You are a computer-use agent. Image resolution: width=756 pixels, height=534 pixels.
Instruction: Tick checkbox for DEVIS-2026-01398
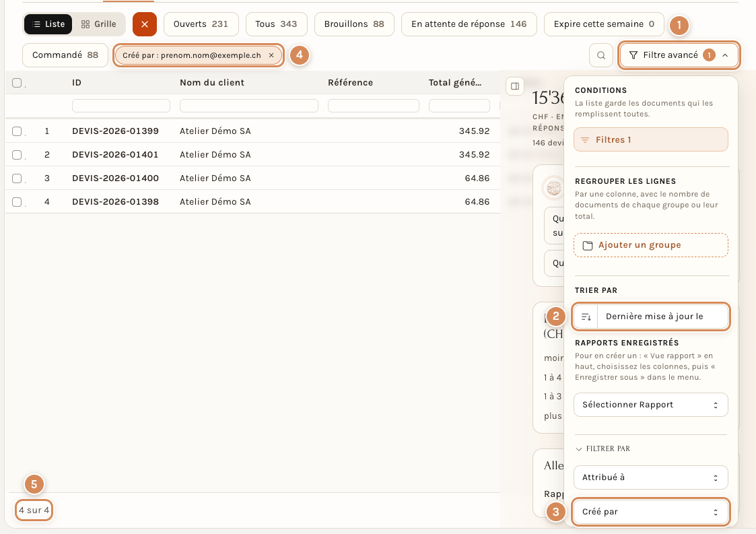(17, 202)
